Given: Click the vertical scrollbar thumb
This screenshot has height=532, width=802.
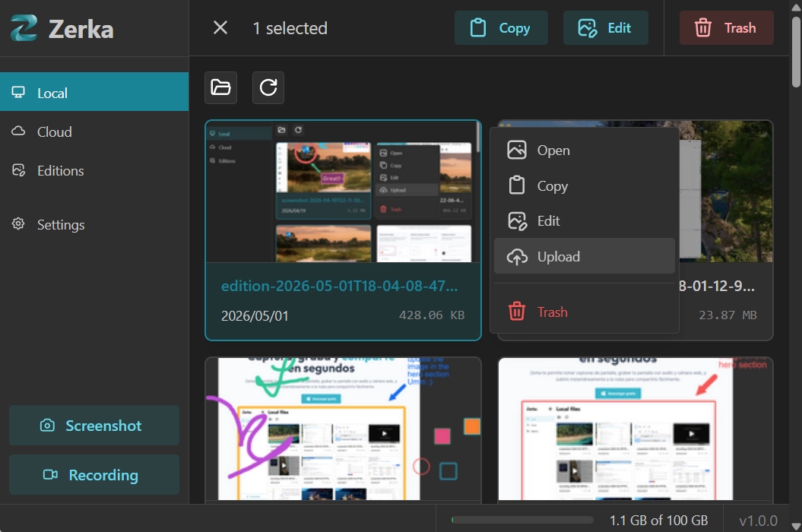Looking at the screenshot, I should click(x=797, y=51).
